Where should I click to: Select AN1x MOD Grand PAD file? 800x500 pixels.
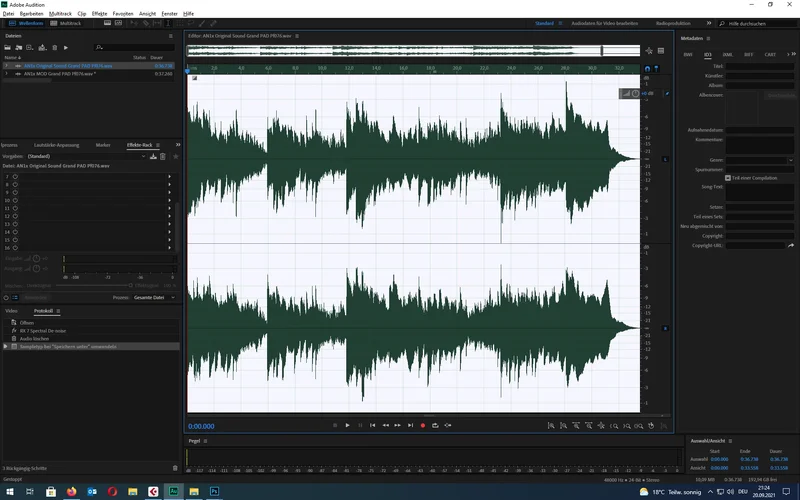60,73
